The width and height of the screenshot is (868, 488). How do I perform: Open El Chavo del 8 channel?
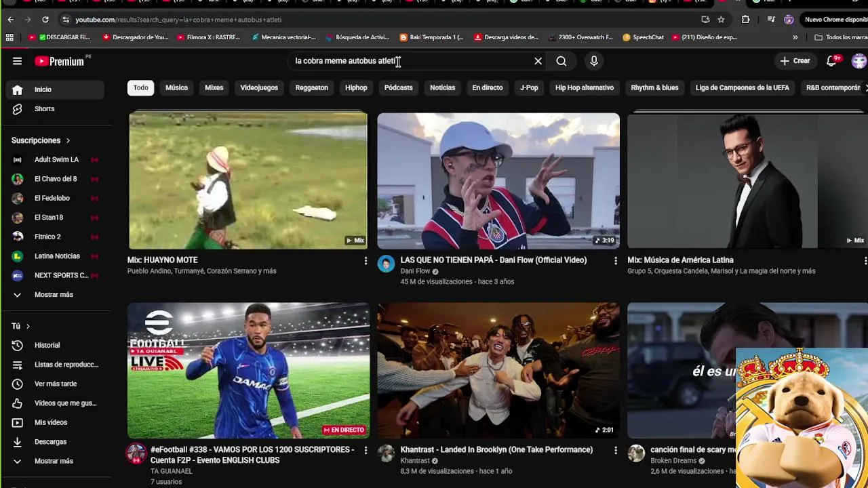pos(56,179)
